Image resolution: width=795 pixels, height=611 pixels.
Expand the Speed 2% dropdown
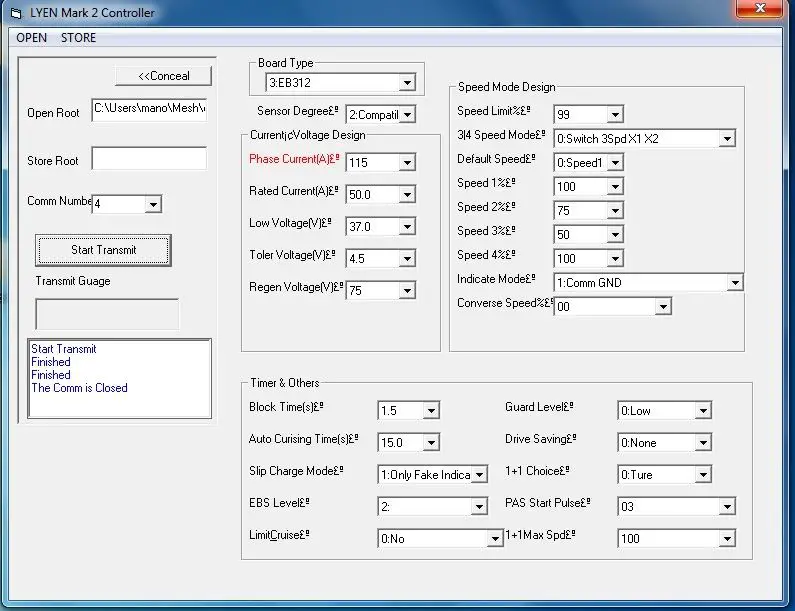click(x=615, y=210)
